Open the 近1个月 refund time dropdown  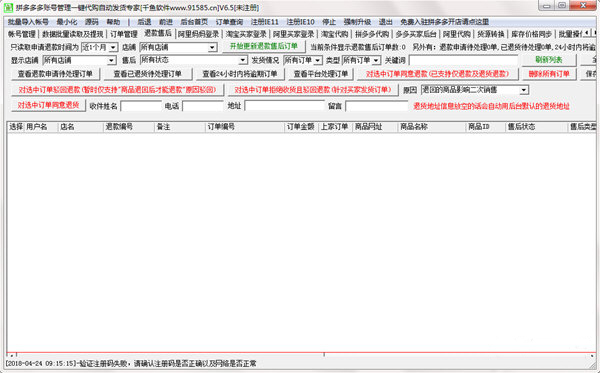99,47
